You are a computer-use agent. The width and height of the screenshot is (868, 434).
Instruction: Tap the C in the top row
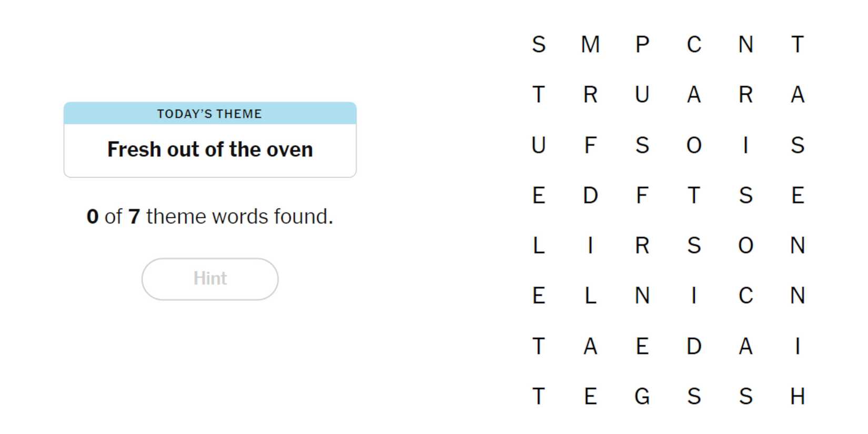[x=693, y=44]
